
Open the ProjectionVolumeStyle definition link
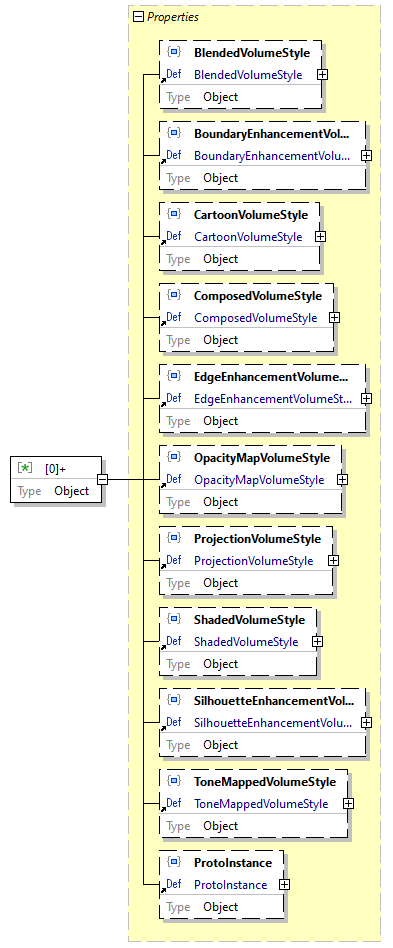pyautogui.click(x=253, y=560)
